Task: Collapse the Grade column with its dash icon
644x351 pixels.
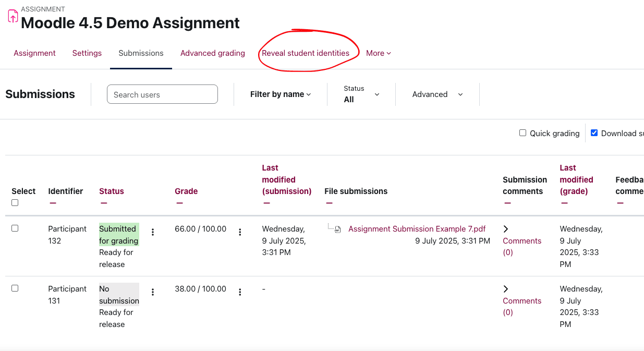Action: click(179, 203)
